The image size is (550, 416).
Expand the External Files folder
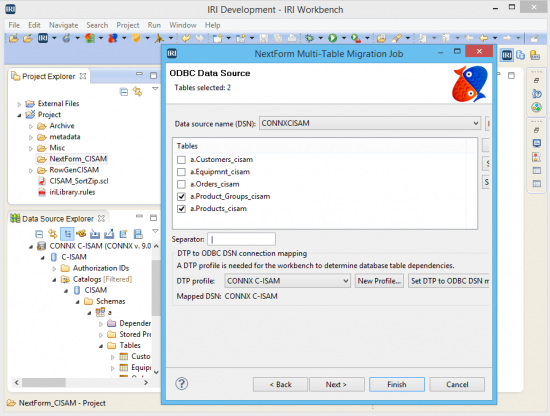[x=19, y=104]
